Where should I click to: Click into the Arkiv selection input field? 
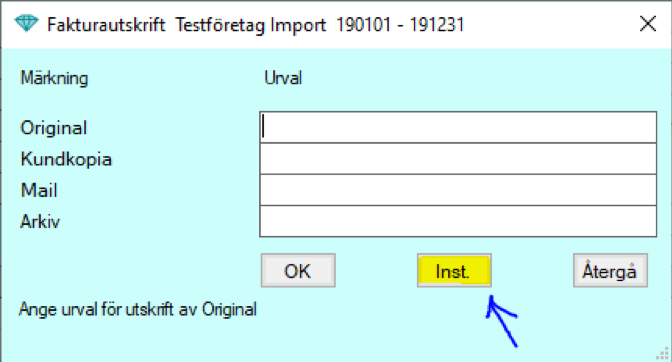pos(458,221)
